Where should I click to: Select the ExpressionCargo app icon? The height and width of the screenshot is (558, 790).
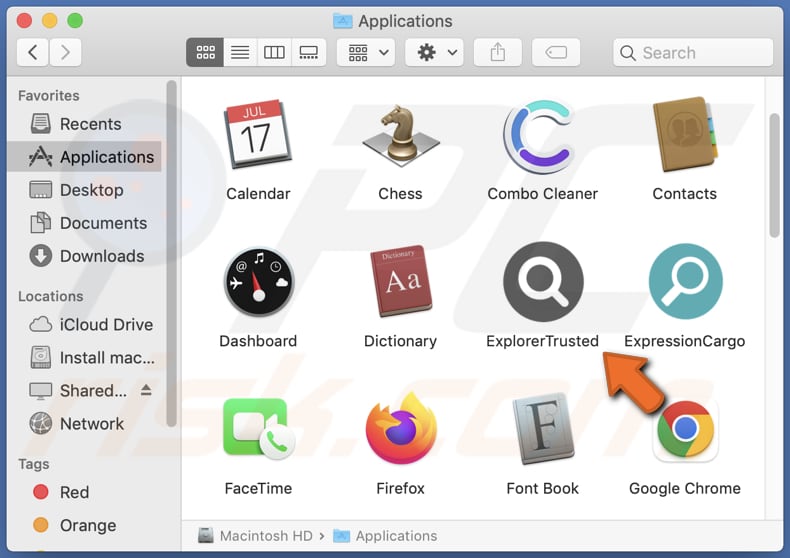tap(685, 282)
